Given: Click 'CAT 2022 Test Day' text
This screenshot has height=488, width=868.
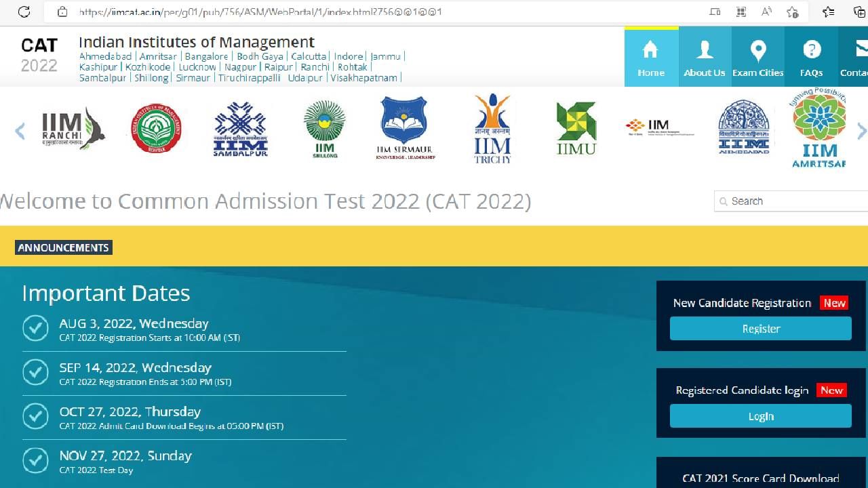Looking at the screenshot, I should click(96, 470).
